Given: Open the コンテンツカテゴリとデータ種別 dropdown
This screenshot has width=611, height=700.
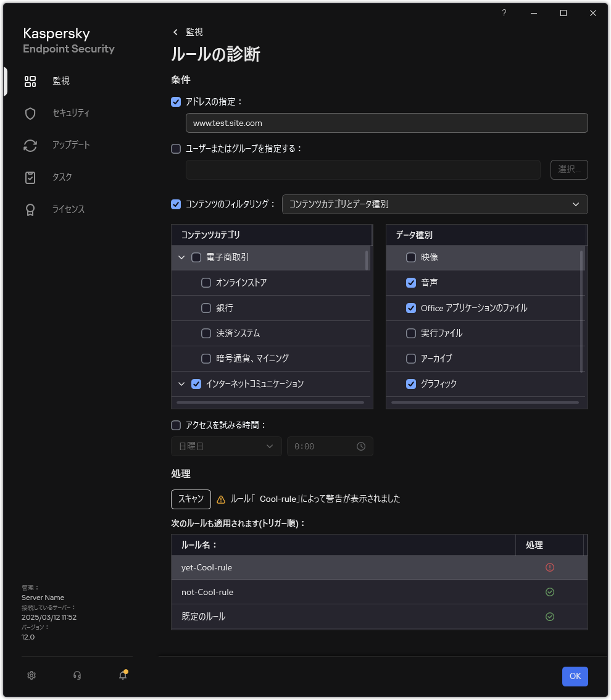Looking at the screenshot, I should 435,204.
